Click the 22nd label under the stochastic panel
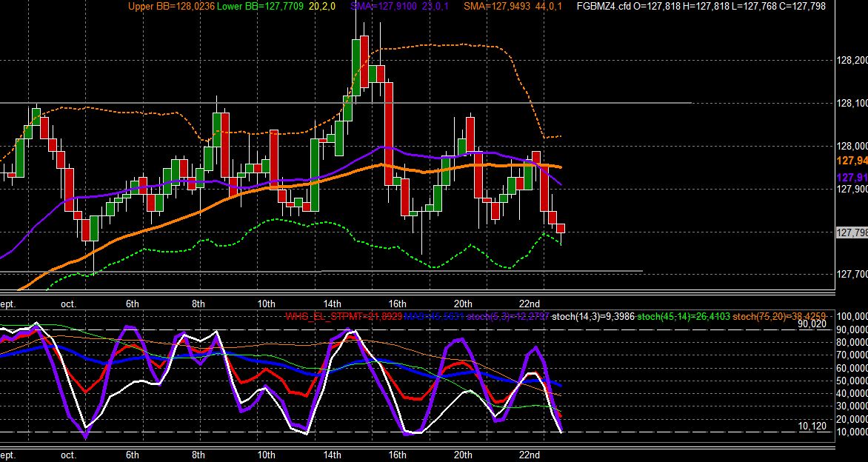868x462 pixels. tap(530, 455)
